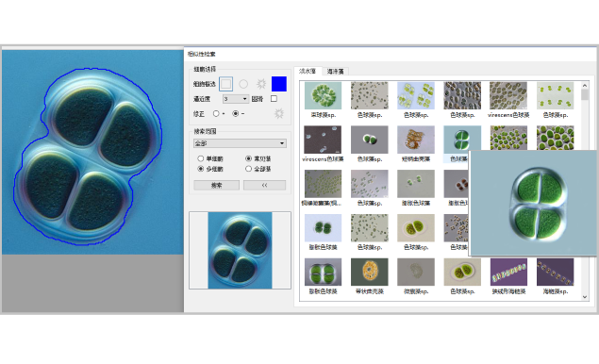Expand the 搜索范围 dropdown set to 全部
This screenshot has height=364, width=599.
pos(240,143)
